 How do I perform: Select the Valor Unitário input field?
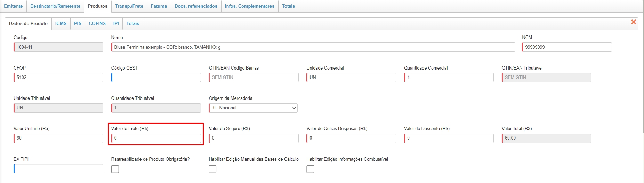tap(58, 138)
